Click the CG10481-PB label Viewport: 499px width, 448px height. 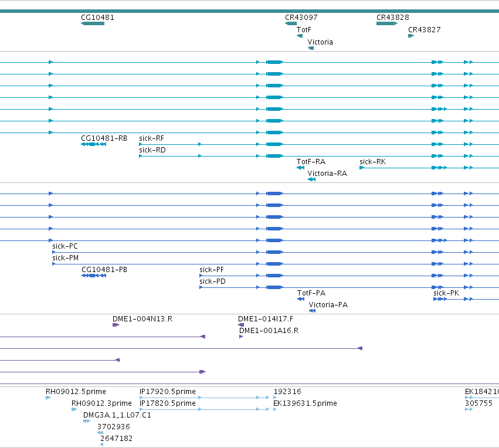104,270
